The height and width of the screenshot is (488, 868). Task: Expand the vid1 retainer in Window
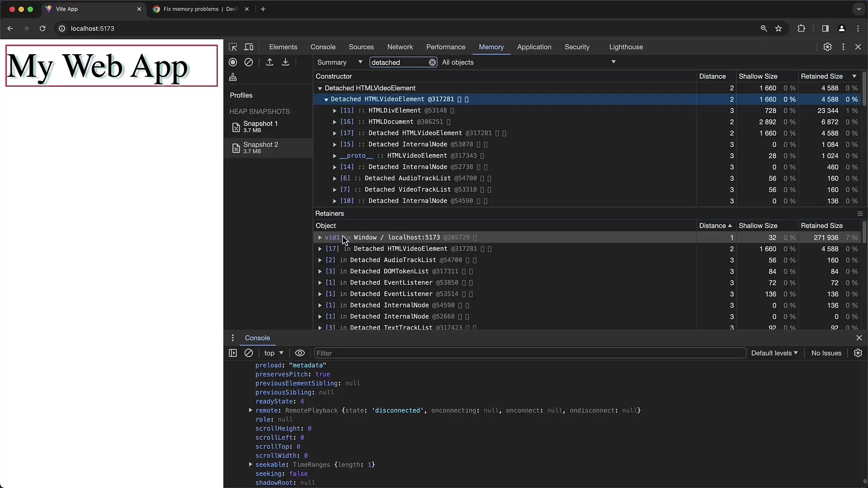(319, 237)
